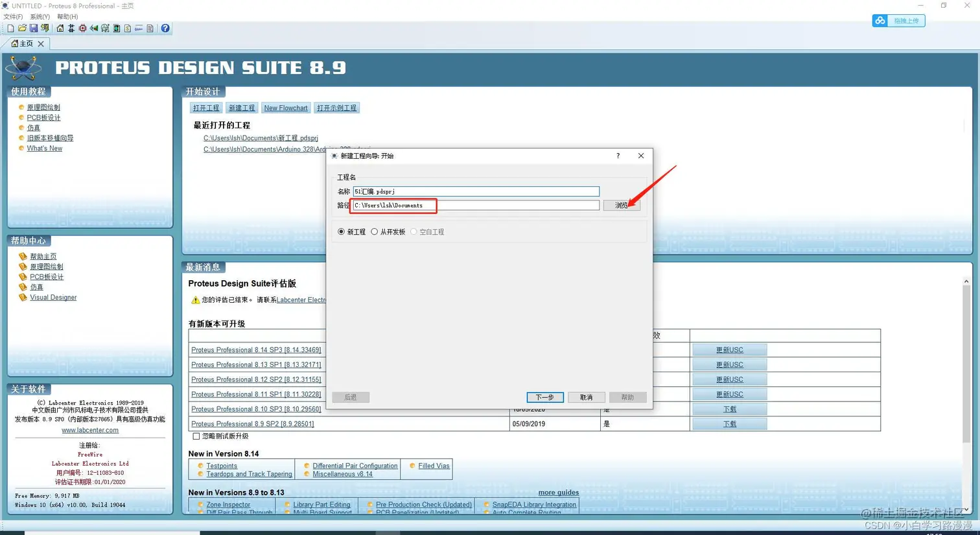Open the Zone Inspector guide link
Viewport: 980px width, 535px height.
pos(228,505)
